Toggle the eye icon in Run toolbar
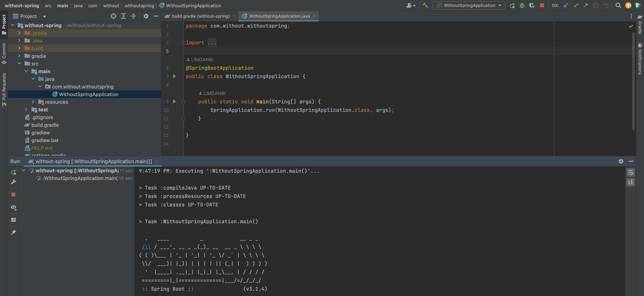The height and width of the screenshot is (296, 644). click(x=13, y=207)
